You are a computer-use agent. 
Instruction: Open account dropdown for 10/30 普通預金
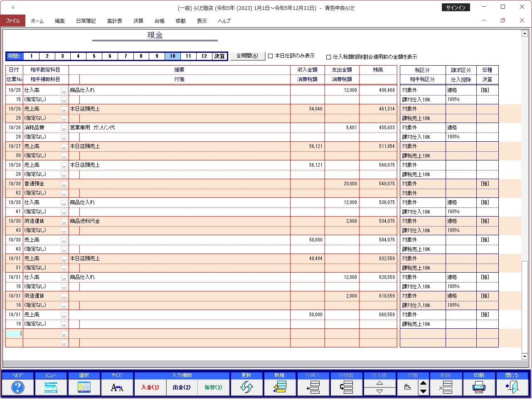tap(64, 184)
